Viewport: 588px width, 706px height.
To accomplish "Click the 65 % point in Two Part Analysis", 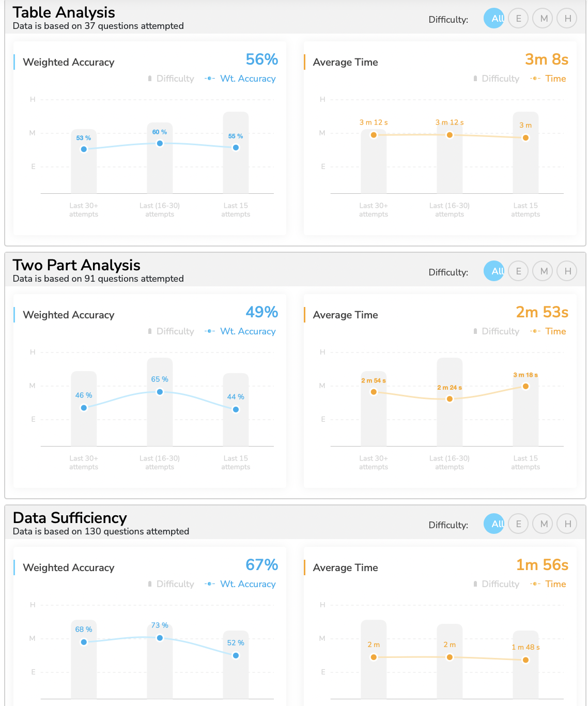I will (160, 392).
